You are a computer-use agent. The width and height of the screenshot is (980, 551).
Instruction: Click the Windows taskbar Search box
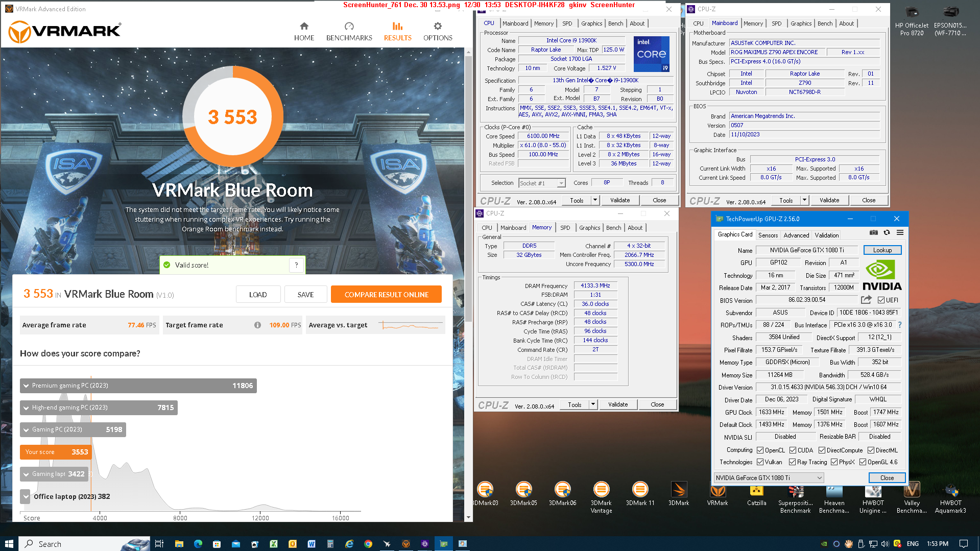coord(85,543)
